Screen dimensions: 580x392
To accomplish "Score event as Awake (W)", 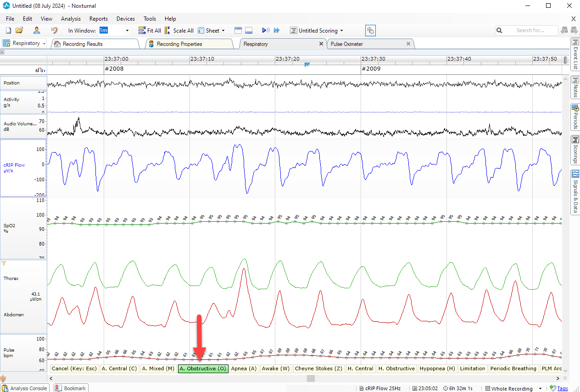I will click(x=276, y=369).
